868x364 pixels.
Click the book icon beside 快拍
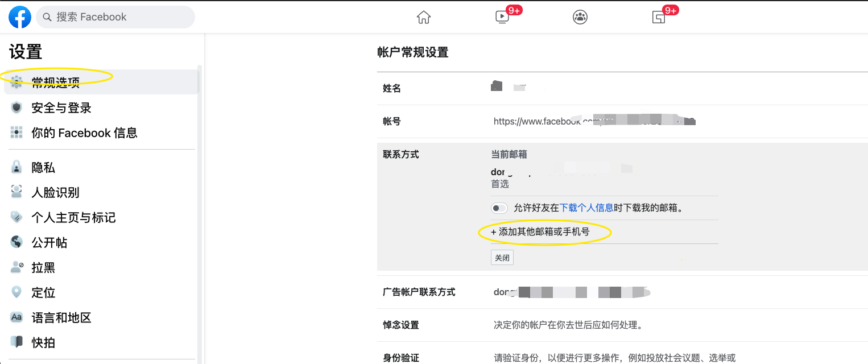click(16, 342)
